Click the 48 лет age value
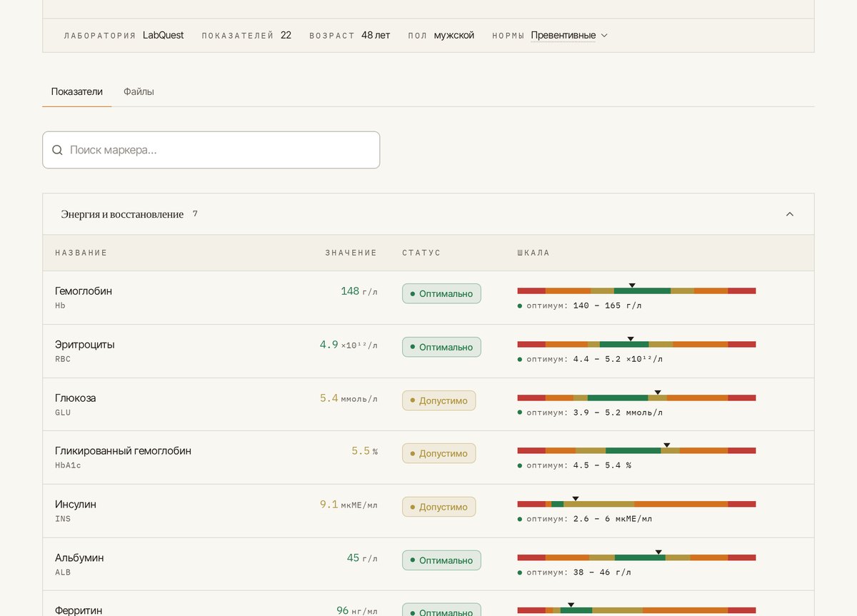This screenshot has height=616, width=857. [x=376, y=35]
